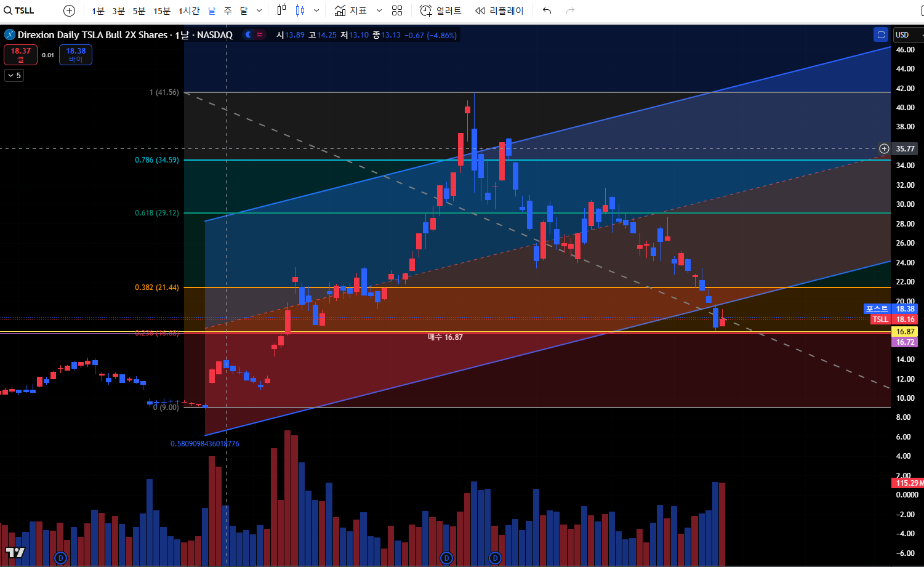The height and width of the screenshot is (567, 924).
Task: Click the close value 종13.13
Action: click(x=387, y=35)
